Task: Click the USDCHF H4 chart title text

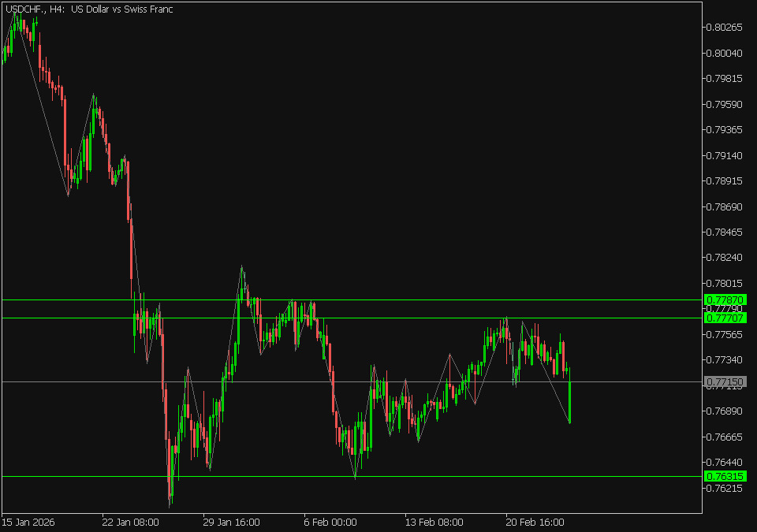Action: tap(89, 9)
